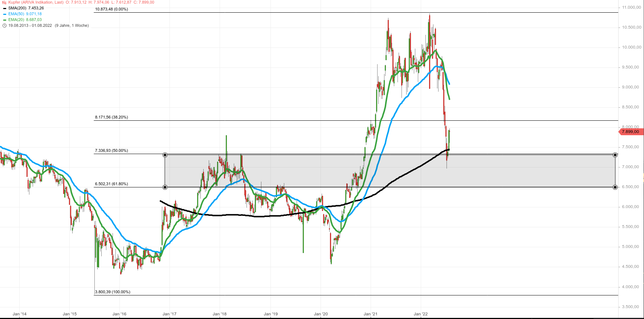Click the 8.500,00 price axis label

(631, 107)
